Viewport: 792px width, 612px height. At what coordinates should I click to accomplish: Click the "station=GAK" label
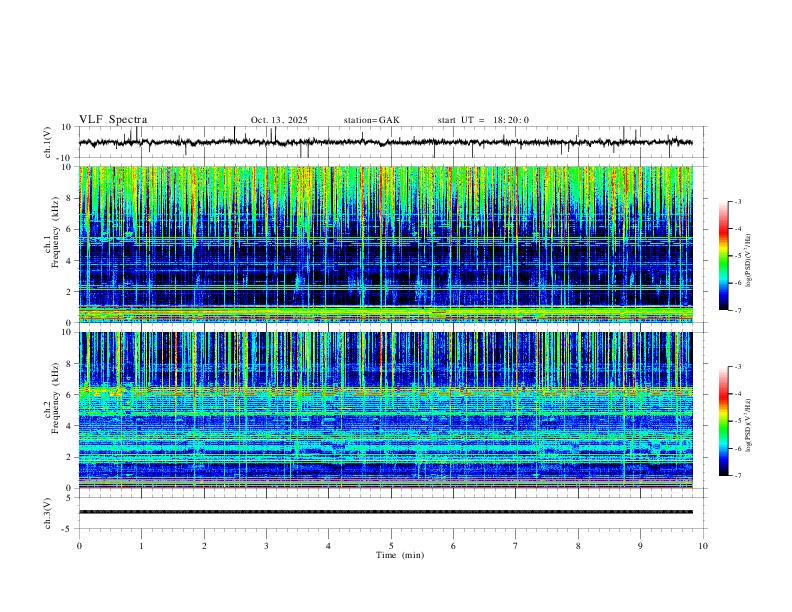coord(371,120)
